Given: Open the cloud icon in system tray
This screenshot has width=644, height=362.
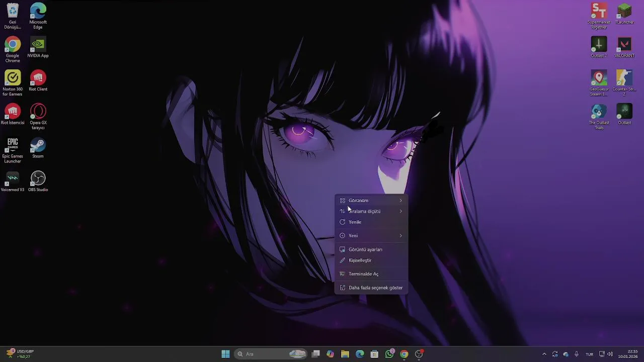Looking at the screenshot, I should click(x=566, y=354).
